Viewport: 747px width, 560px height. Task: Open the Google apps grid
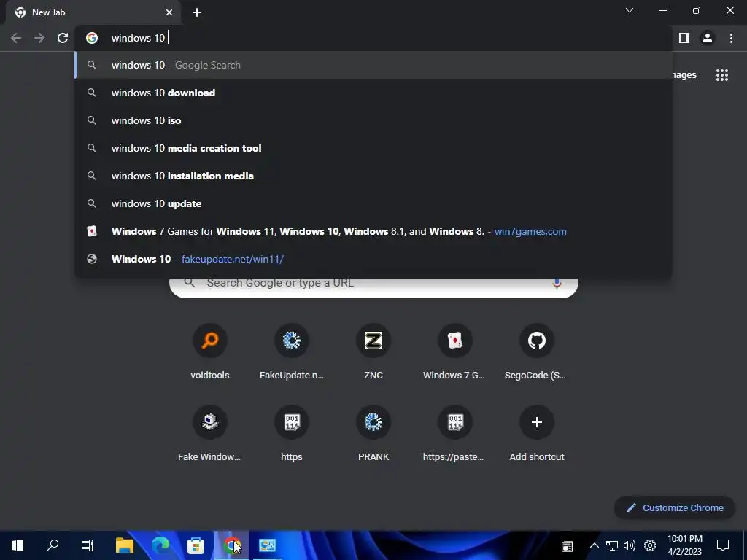[721, 75]
